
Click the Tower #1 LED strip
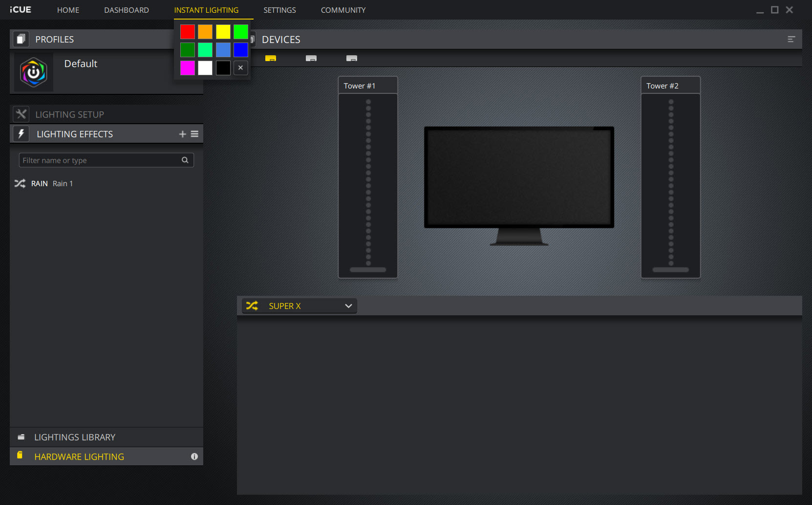click(368, 182)
